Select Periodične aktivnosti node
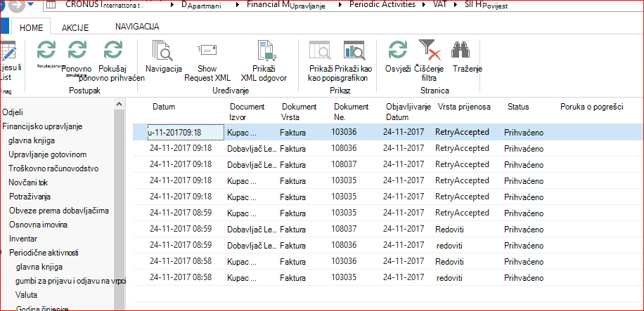The width and height of the screenshot is (644, 311). [x=44, y=252]
